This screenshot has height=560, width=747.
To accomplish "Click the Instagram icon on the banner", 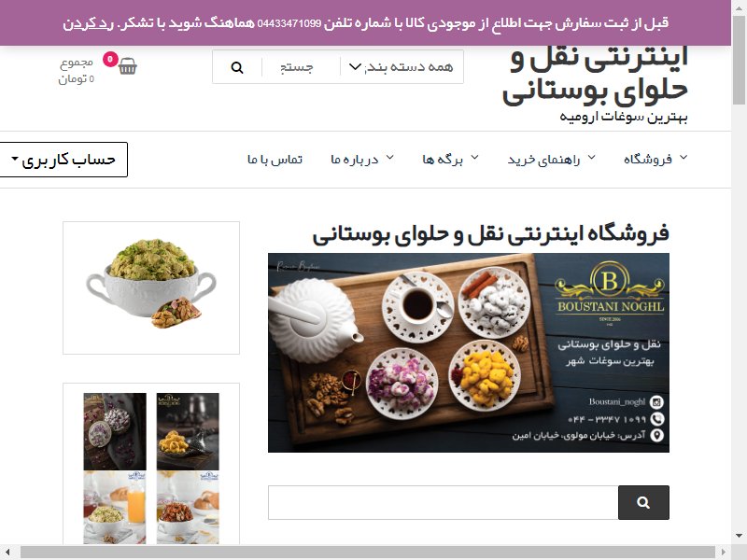I will [x=657, y=402].
